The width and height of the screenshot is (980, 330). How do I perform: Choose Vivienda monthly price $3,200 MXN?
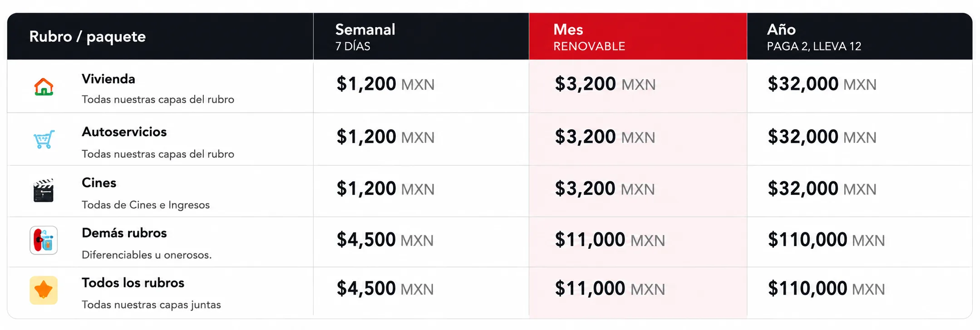tap(605, 84)
